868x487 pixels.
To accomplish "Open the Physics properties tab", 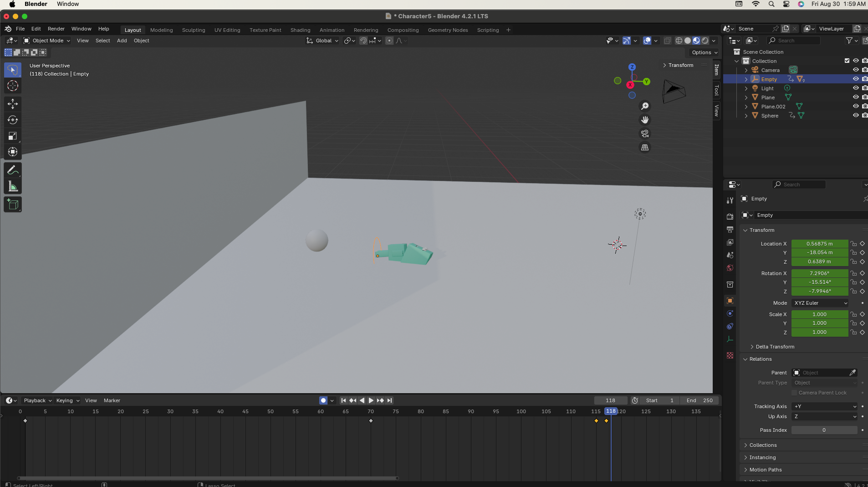I will 730,313.
